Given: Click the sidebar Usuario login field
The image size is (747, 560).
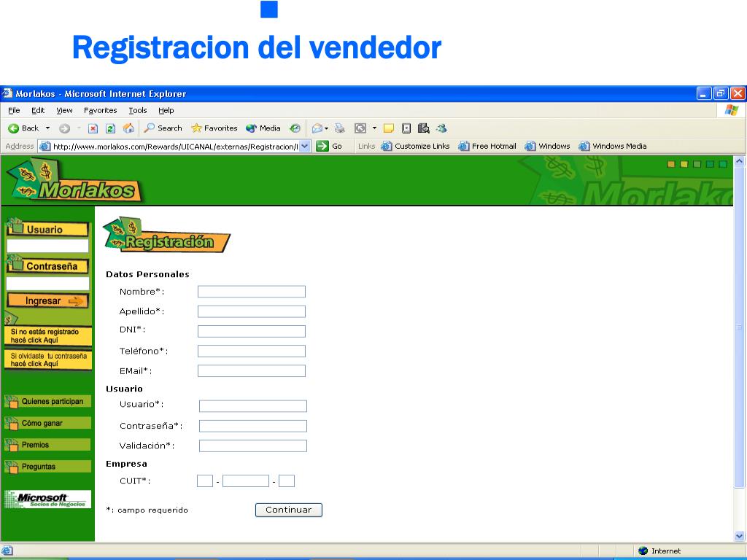Looking at the screenshot, I should coord(47,246).
